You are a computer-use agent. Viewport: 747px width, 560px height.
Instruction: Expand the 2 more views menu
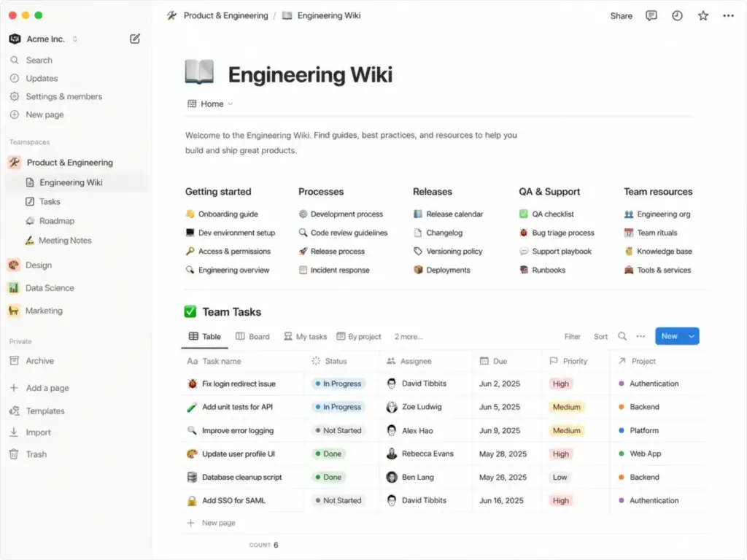click(409, 337)
